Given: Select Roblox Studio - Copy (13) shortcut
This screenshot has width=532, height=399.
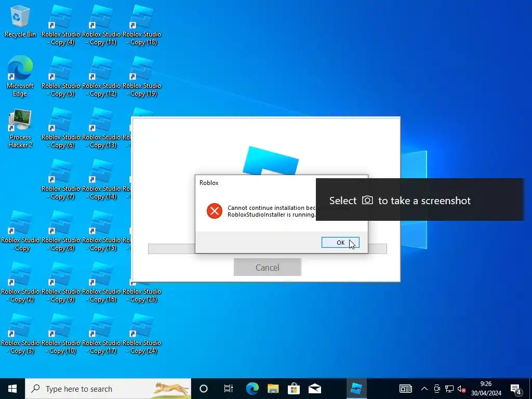Looking at the screenshot, I should point(101,129).
